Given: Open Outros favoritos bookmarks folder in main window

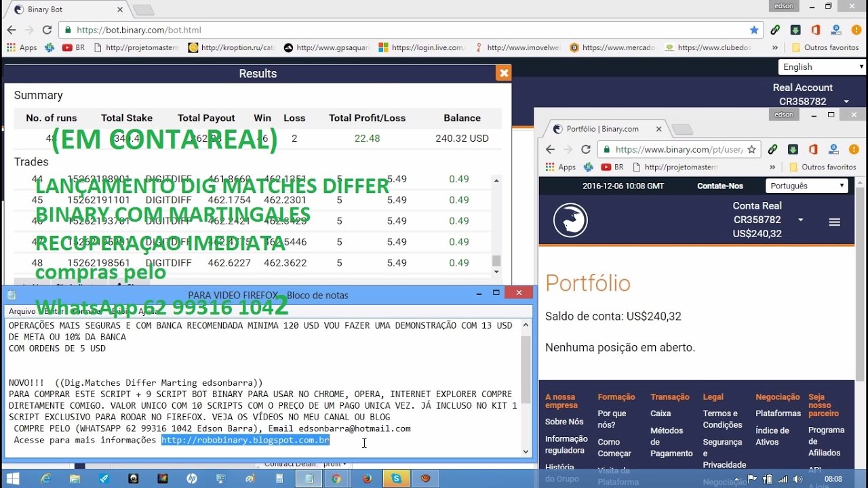Looking at the screenshot, I should coord(824,47).
